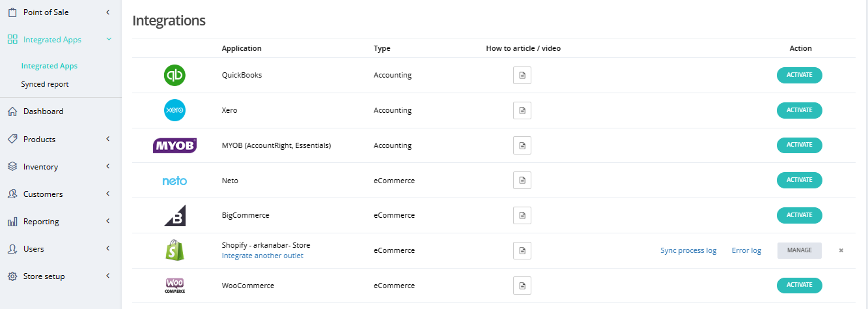Click the How to article / video header

tap(523, 48)
